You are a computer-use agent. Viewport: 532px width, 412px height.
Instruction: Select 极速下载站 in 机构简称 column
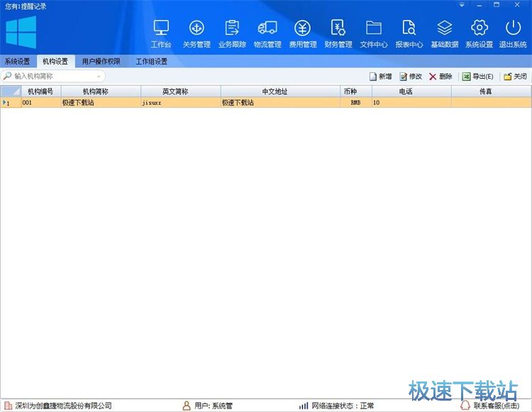[101, 102]
